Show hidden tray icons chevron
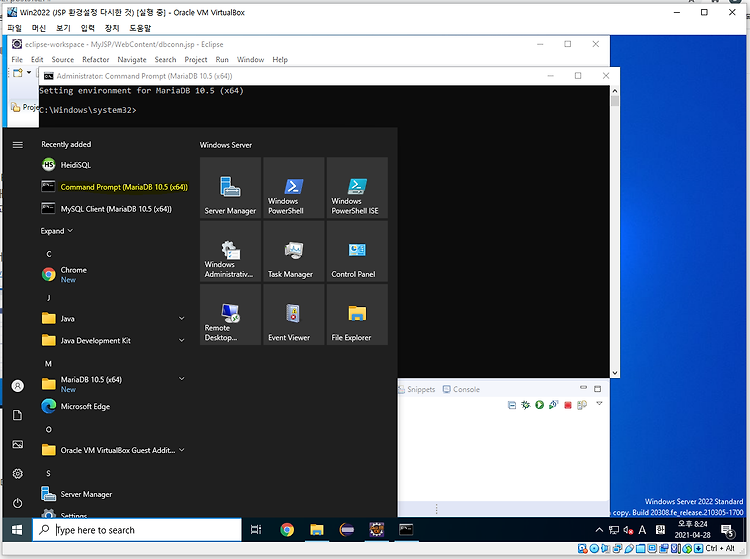This screenshot has width=750, height=559. (599, 530)
